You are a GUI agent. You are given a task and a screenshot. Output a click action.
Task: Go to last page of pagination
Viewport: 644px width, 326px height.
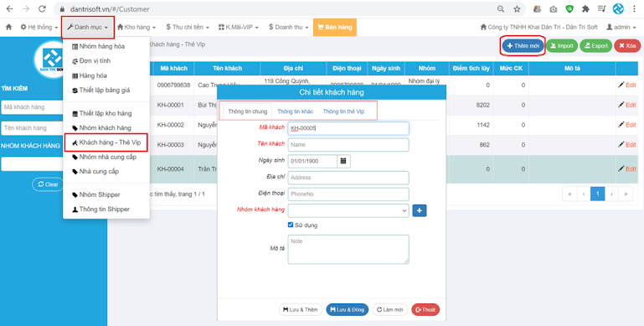click(x=626, y=194)
